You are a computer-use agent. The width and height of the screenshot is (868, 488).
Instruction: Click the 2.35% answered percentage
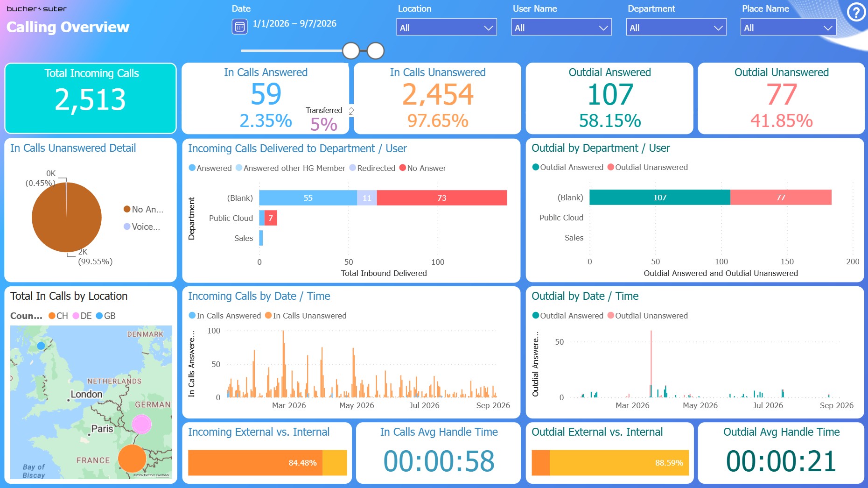point(266,121)
